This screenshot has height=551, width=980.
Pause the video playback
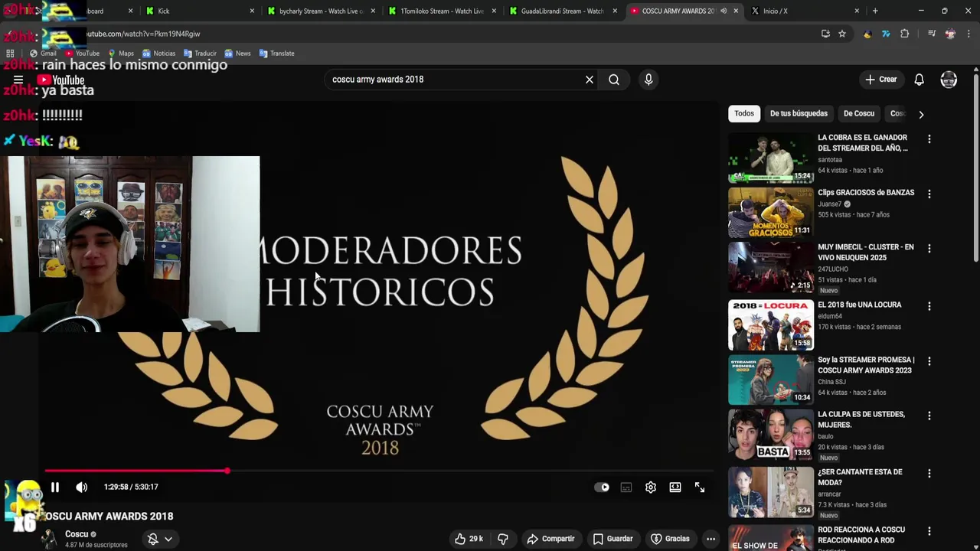click(x=55, y=487)
